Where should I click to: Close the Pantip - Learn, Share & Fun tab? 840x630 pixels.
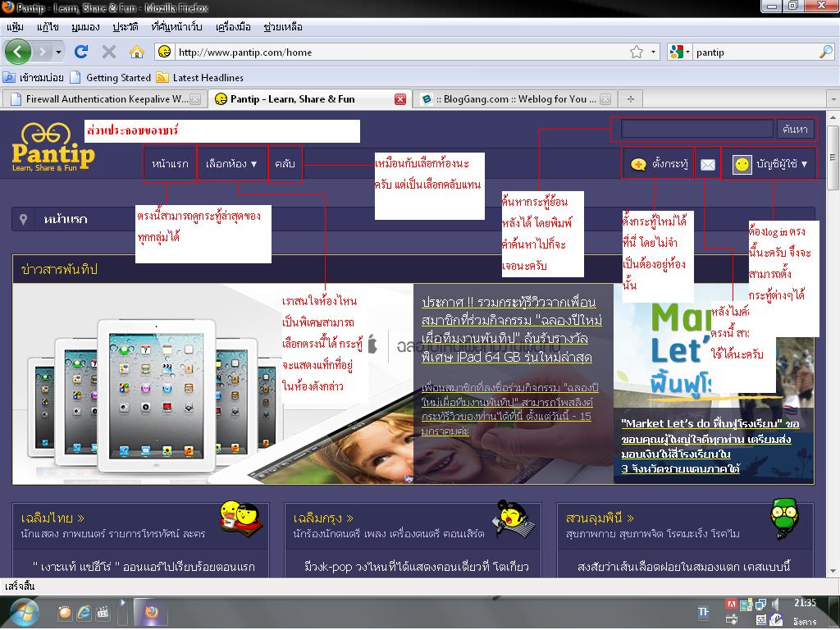click(x=400, y=99)
